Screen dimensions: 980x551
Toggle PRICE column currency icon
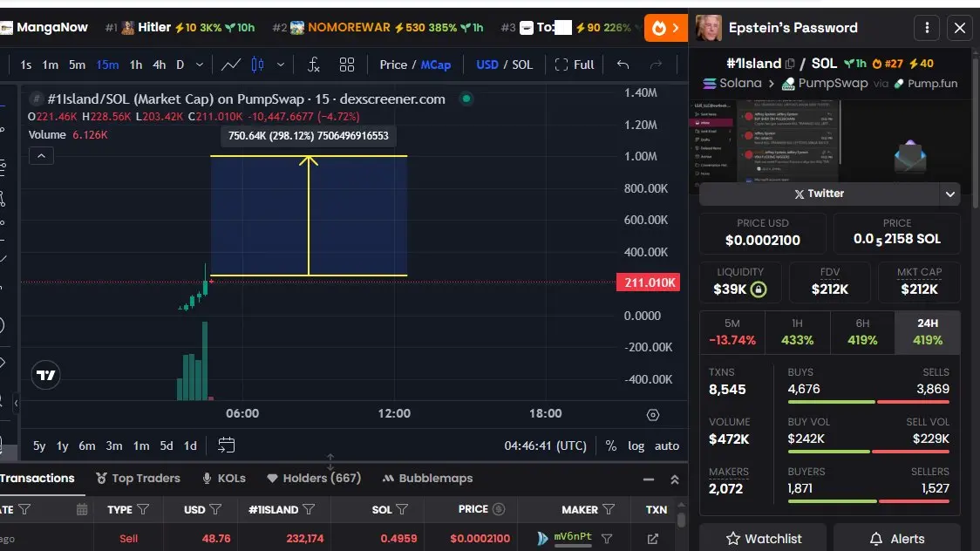(x=499, y=509)
